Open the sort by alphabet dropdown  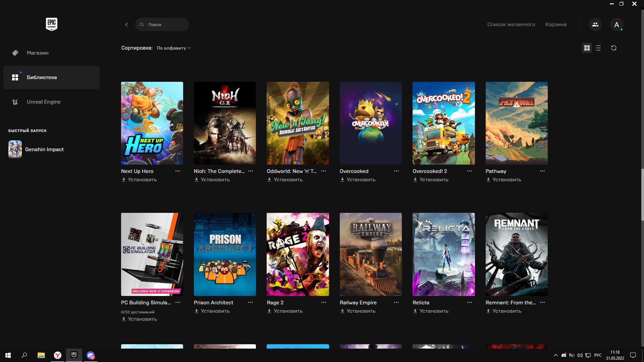[x=174, y=48]
